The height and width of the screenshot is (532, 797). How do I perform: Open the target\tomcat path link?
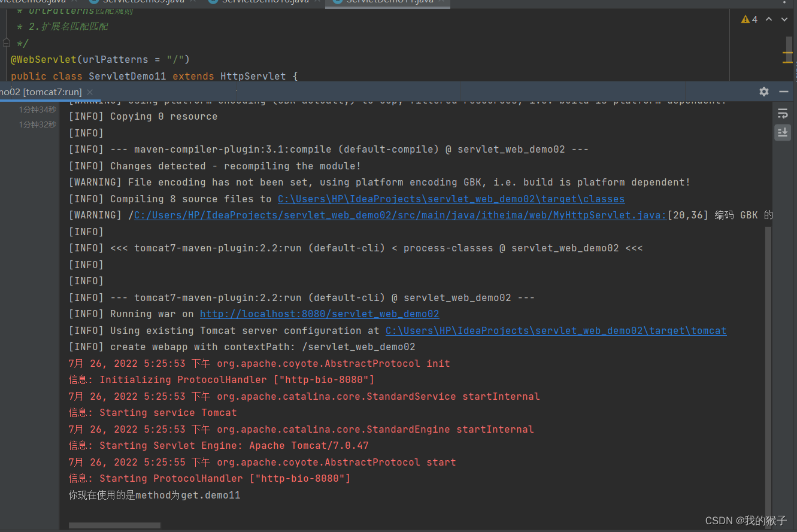click(x=556, y=330)
